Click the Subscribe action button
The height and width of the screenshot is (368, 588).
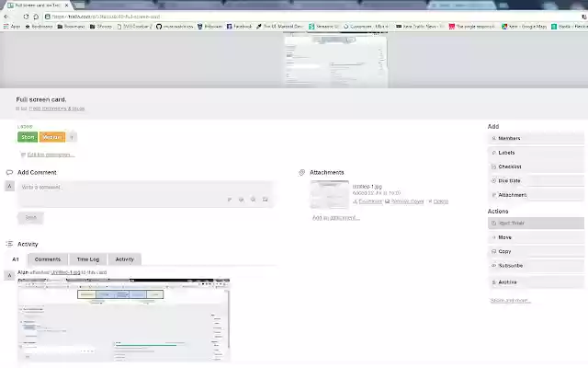[536, 266]
